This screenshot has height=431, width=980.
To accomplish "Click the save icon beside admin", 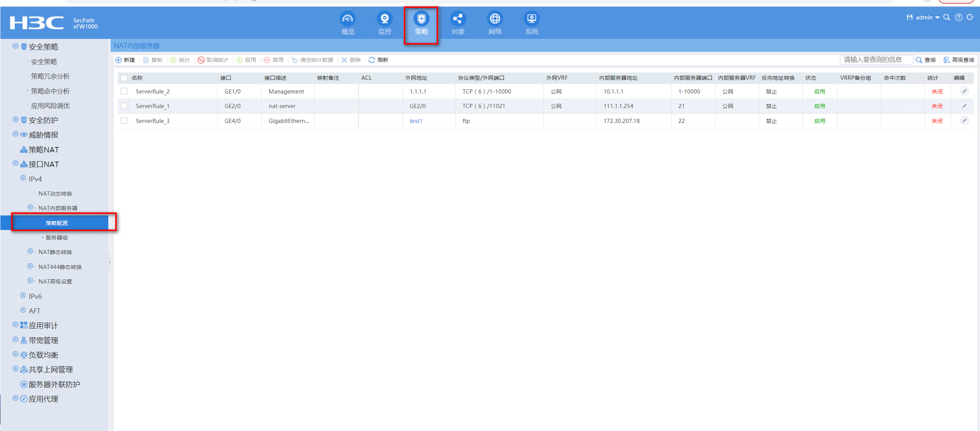I will point(909,18).
